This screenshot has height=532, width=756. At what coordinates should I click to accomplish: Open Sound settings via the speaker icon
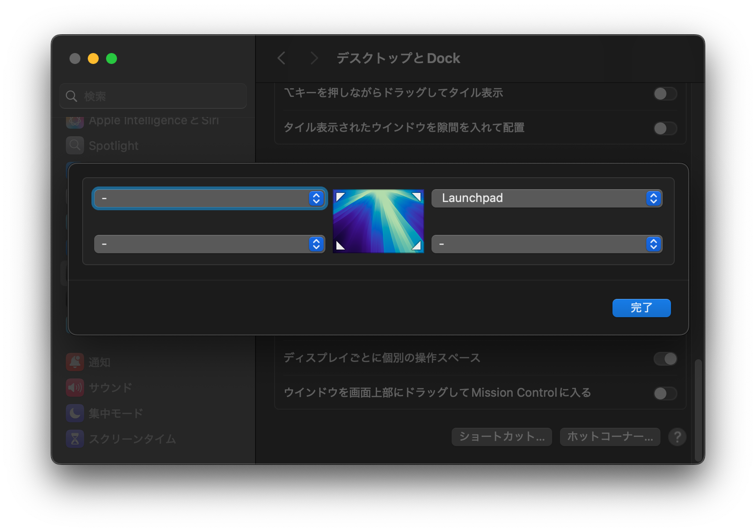pyautogui.click(x=75, y=387)
